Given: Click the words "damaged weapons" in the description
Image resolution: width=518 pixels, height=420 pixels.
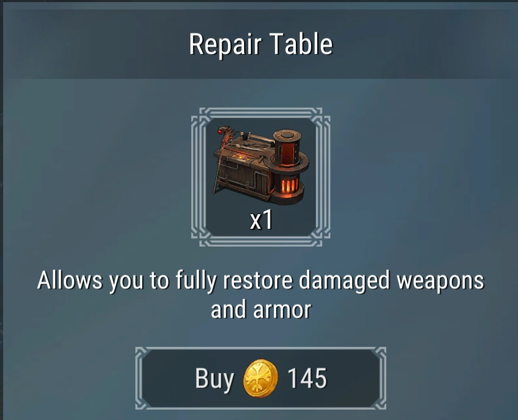Looking at the screenshot, I should click(391, 281).
